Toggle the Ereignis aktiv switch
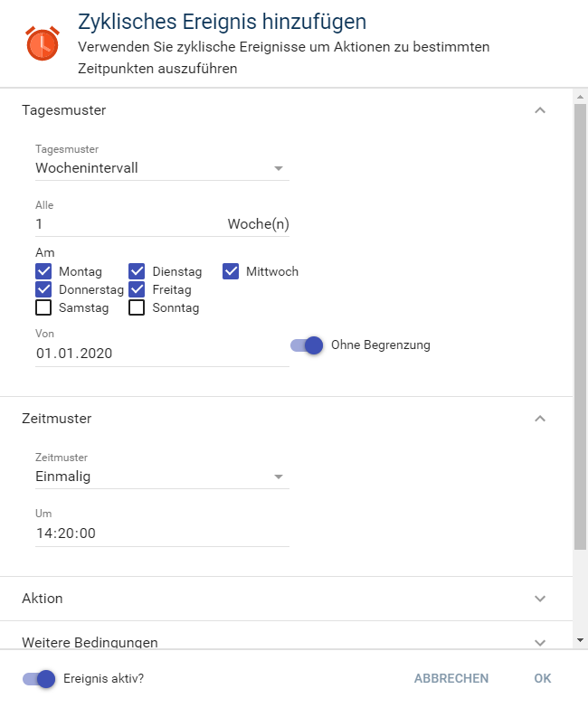588x708 pixels. 40,679
